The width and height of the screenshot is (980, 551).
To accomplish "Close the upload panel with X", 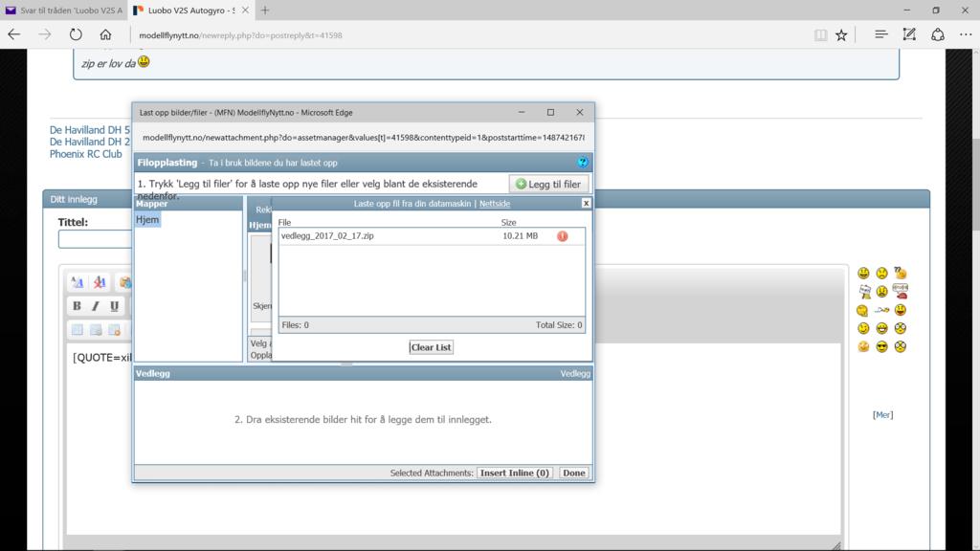I will coord(586,203).
